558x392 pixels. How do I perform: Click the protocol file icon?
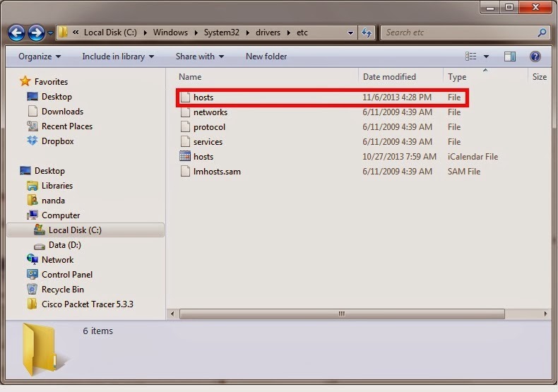coord(185,127)
